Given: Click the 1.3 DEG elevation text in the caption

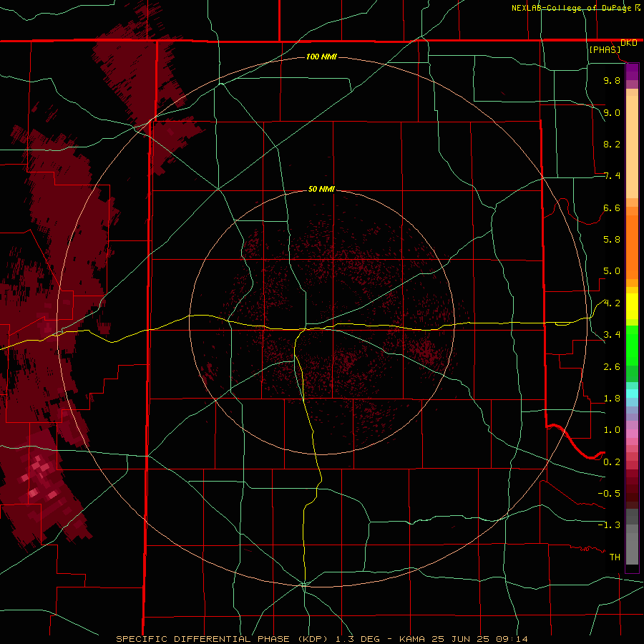Looking at the screenshot, I should click(x=358, y=639).
